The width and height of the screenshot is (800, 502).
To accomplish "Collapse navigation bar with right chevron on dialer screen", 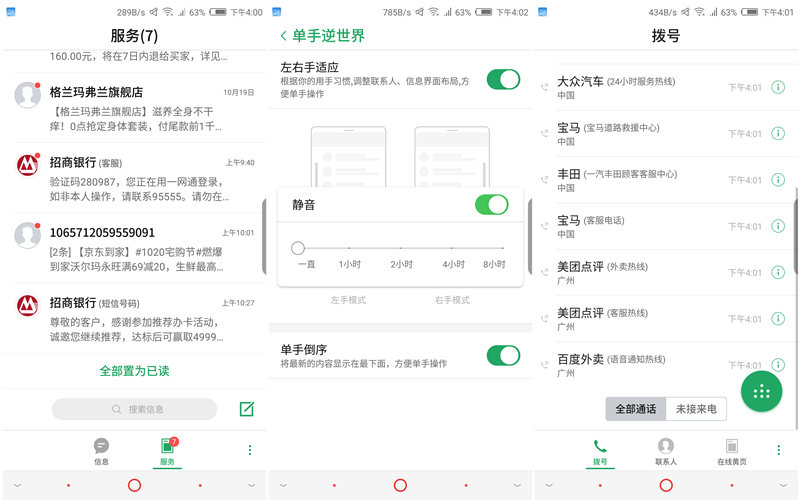I will pyautogui.click(x=783, y=485).
